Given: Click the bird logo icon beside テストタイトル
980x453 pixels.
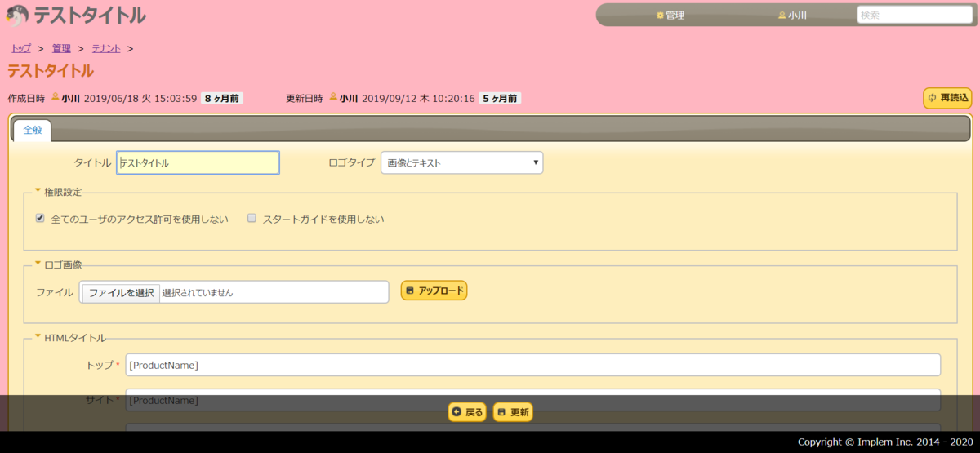Looking at the screenshot, I should (x=17, y=16).
